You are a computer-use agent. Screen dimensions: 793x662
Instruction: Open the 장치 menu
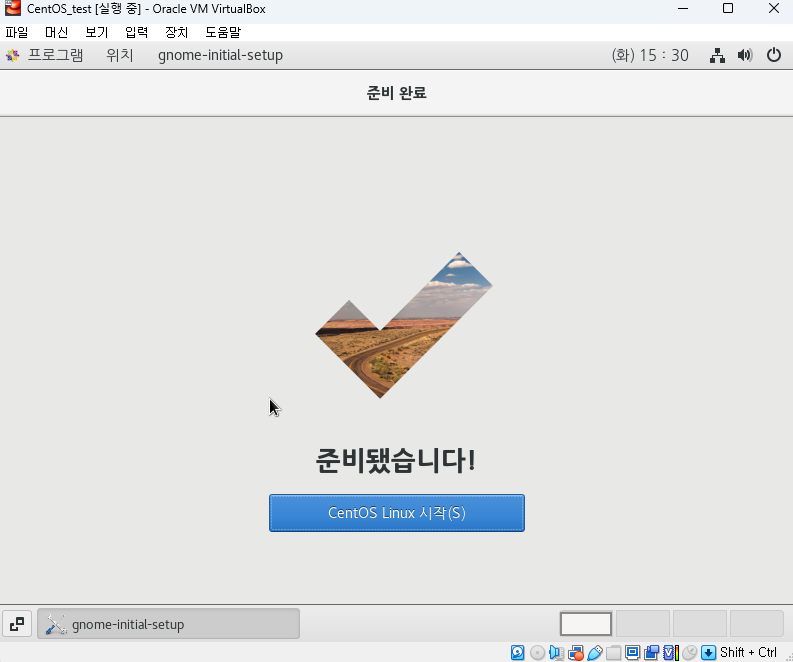click(177, 32)
